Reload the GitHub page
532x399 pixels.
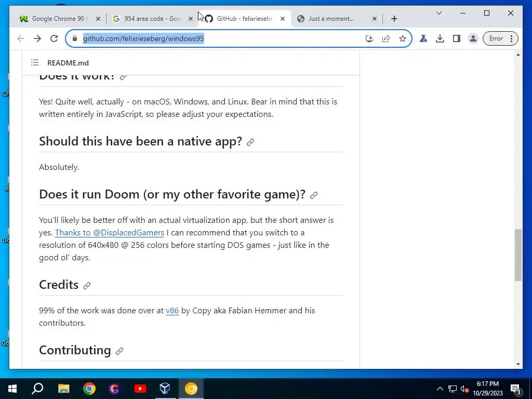pyautogui.click(x=54, y=38)
